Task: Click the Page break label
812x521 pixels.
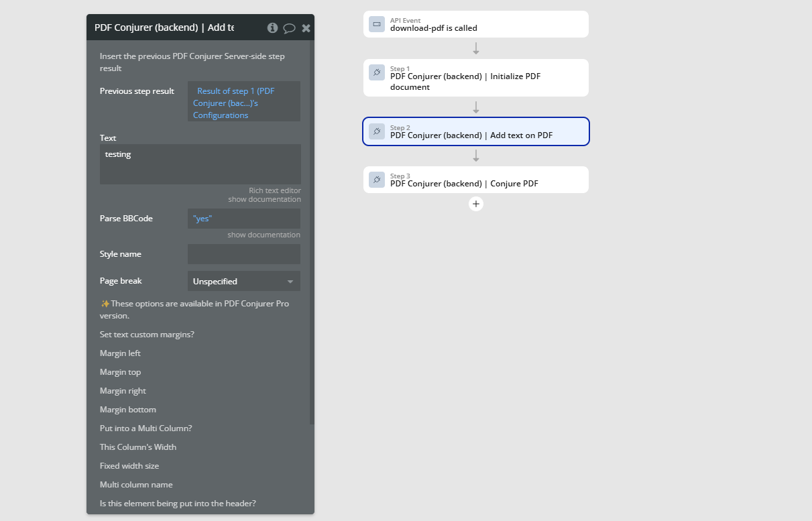Action: tap(121, 281)
